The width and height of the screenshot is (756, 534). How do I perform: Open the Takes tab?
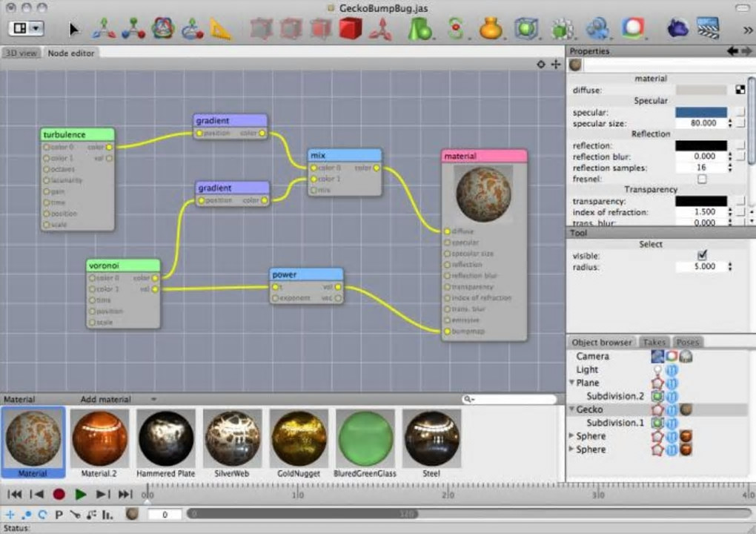tap(654, 342)
